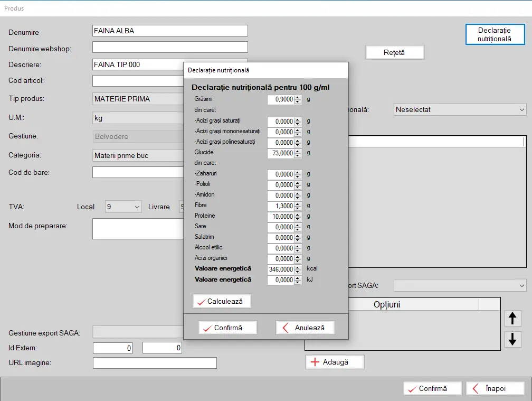
Task: Click the Descriere field FAINA TIP 000
Action: [x=138, y=64]
